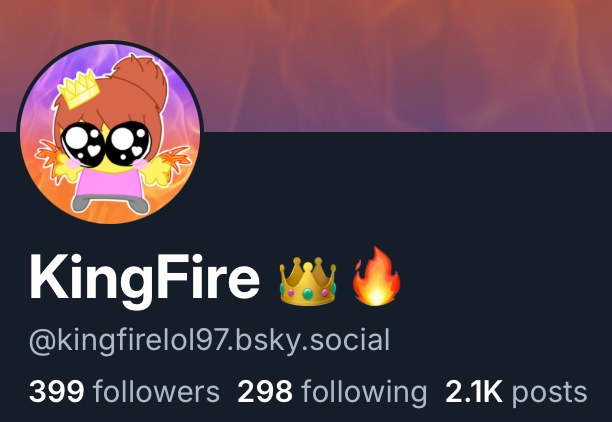
Task: Open the 298 following list
Action: (x=332, y=393)
